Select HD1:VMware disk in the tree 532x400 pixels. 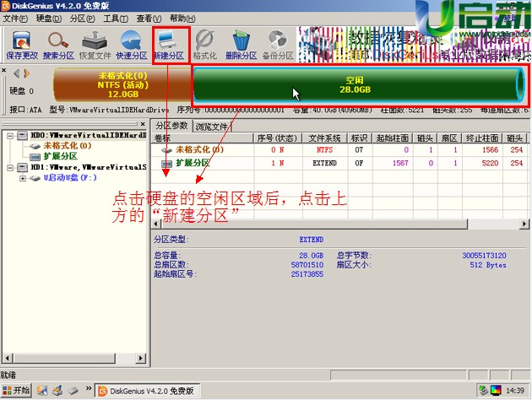click(88, 167)
